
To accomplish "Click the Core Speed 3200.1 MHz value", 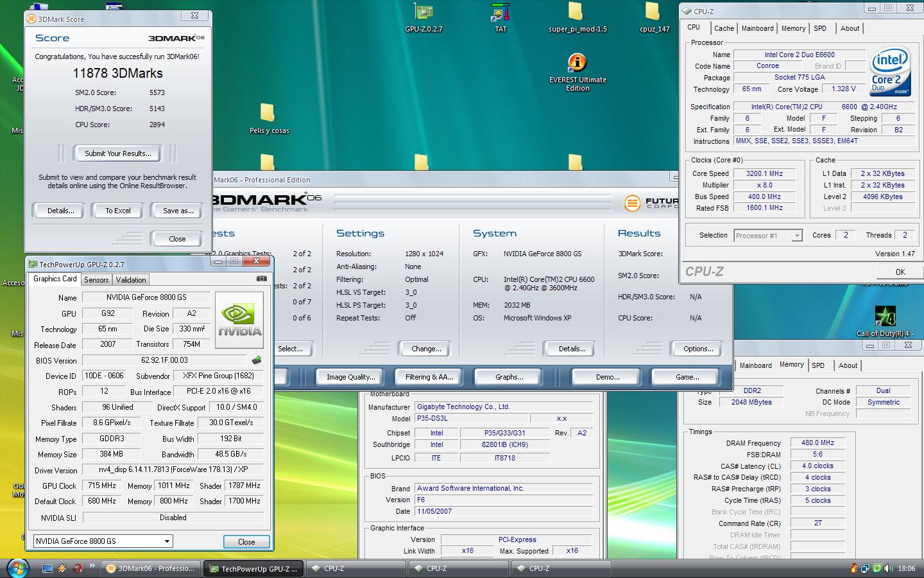I will 764,173.
